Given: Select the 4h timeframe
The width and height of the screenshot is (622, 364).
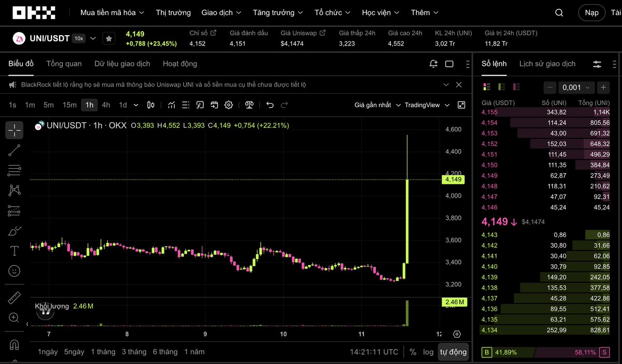Looking at the screenshot, I should coord(106,105).
